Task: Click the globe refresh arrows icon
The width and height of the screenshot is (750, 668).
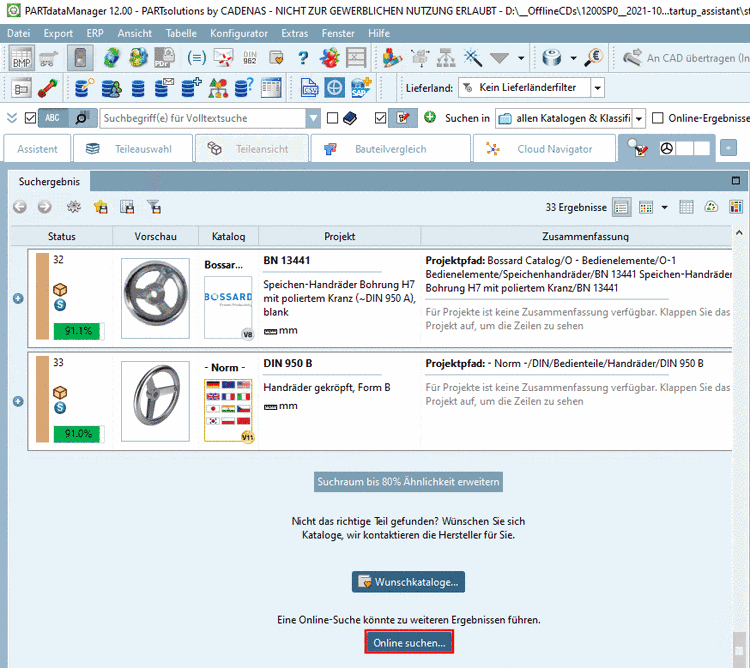Action: 111,58
